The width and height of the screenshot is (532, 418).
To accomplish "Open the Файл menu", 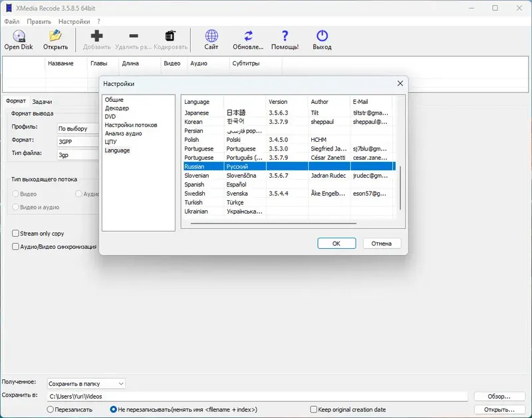I will tap(11, 21).
